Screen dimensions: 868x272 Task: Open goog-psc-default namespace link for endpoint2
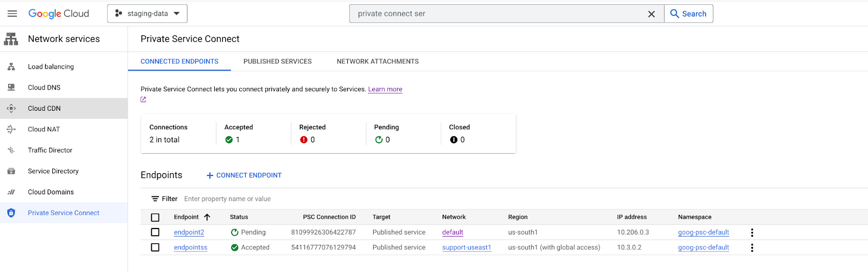704,232
